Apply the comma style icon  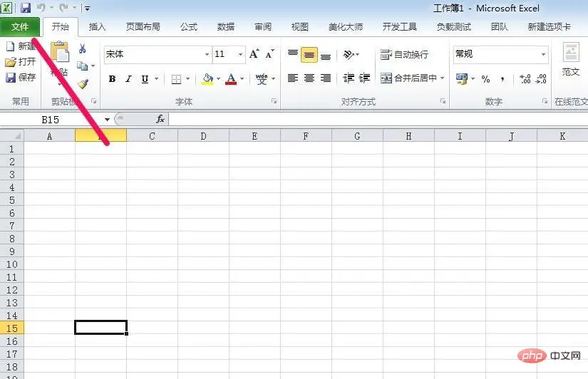pos(502,79)
